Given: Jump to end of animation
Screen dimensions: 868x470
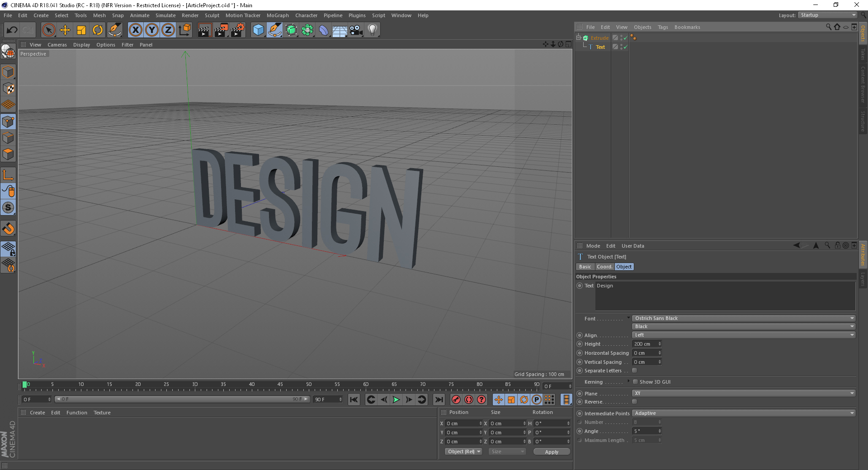Looking at the screenshot, I should [439, 399].
